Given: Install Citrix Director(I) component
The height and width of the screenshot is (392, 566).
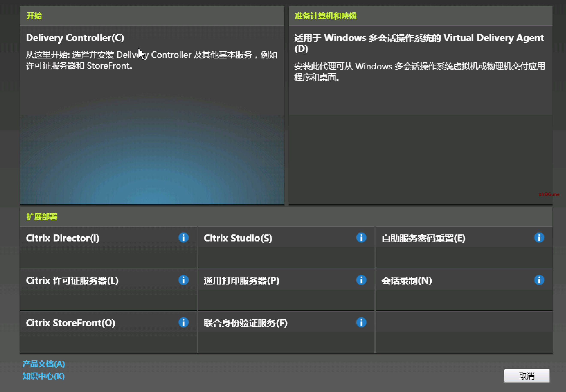Looking at the screenshot, I should [x=62, y=238].
